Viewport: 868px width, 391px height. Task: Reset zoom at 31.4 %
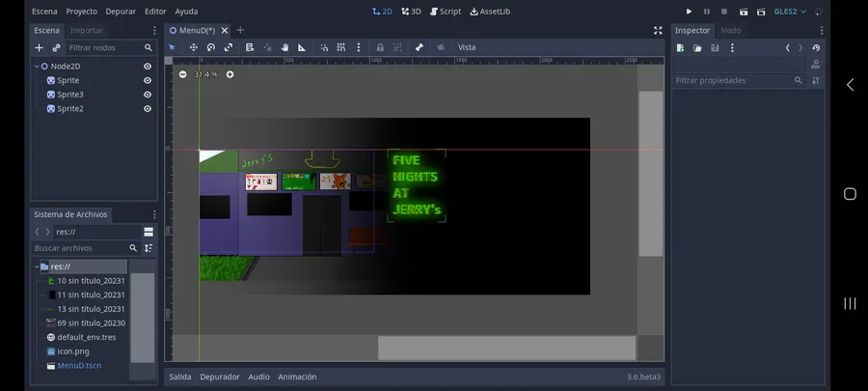[206, 74]
